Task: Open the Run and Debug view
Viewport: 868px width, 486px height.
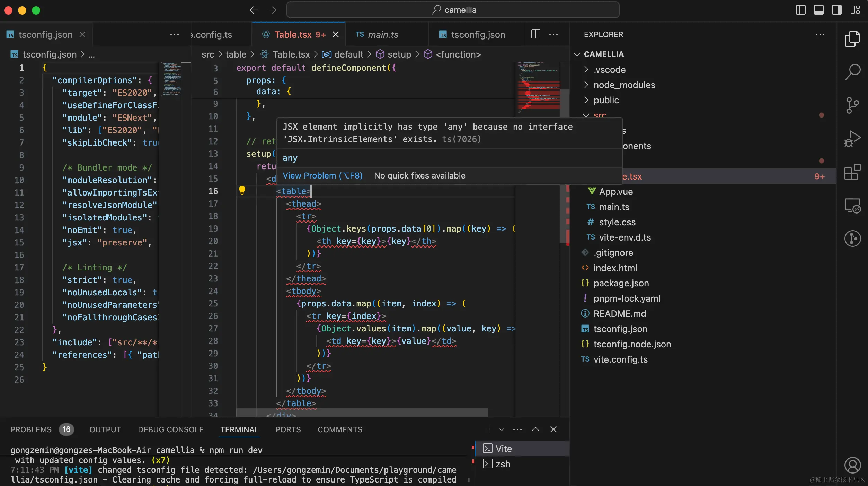Action: tap(852, 139)
